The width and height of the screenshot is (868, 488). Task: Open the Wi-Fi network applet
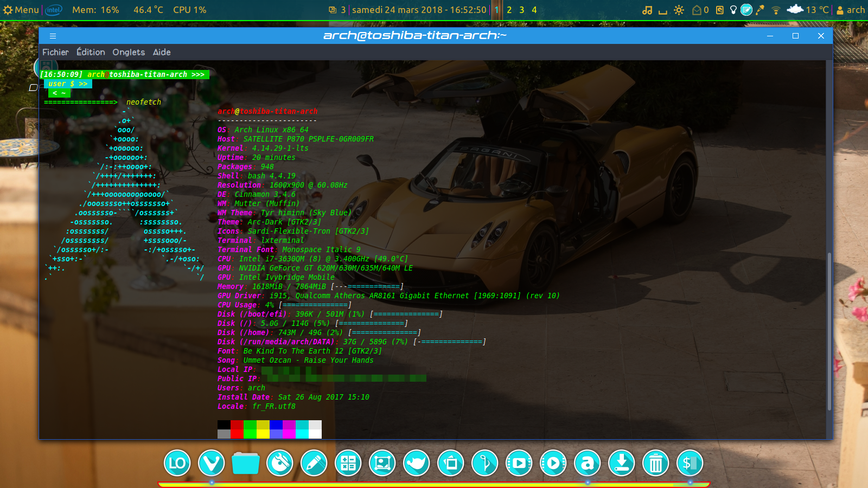776,10
